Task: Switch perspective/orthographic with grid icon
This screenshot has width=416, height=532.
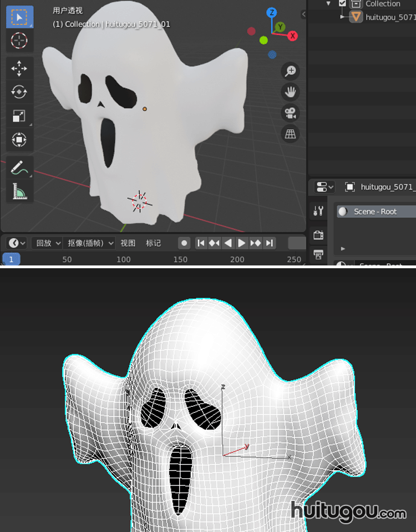Action: click(x=290, y=134)
